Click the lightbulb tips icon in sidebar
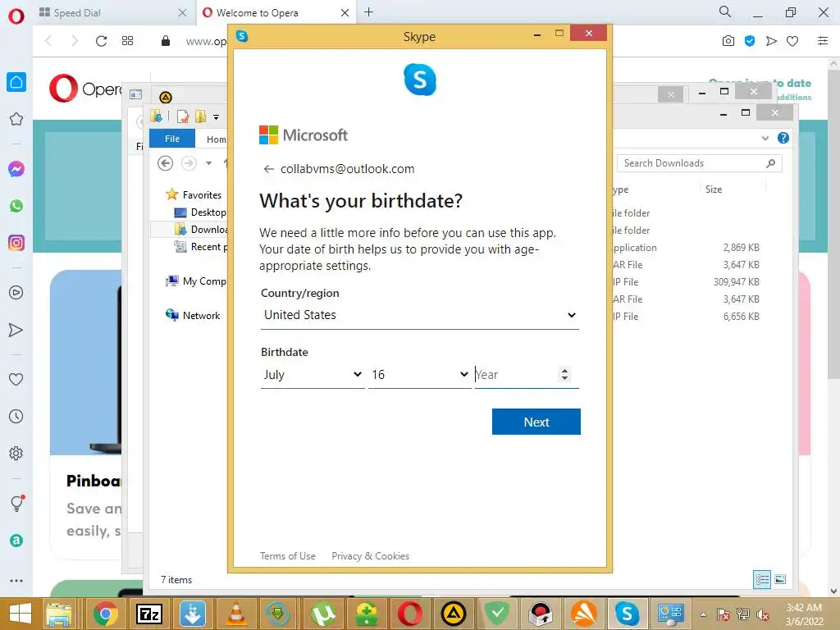Screen dimensions: 840x630 (16, 503)
